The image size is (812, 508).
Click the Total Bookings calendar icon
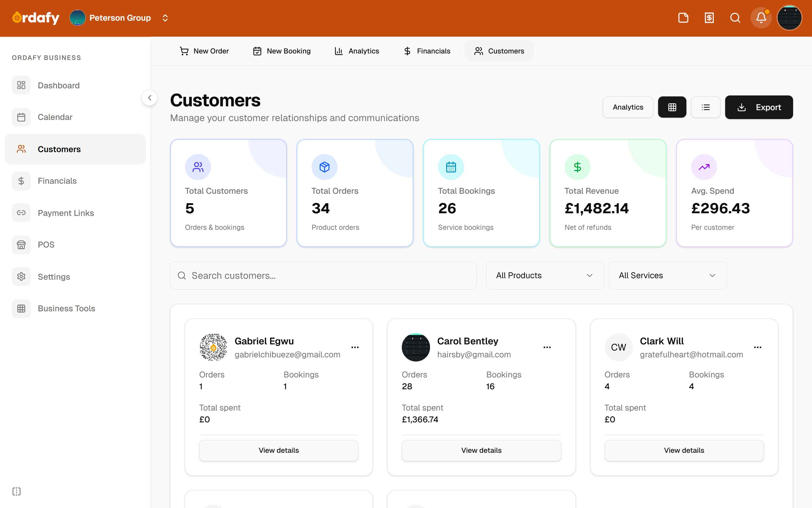pos(451,167)
